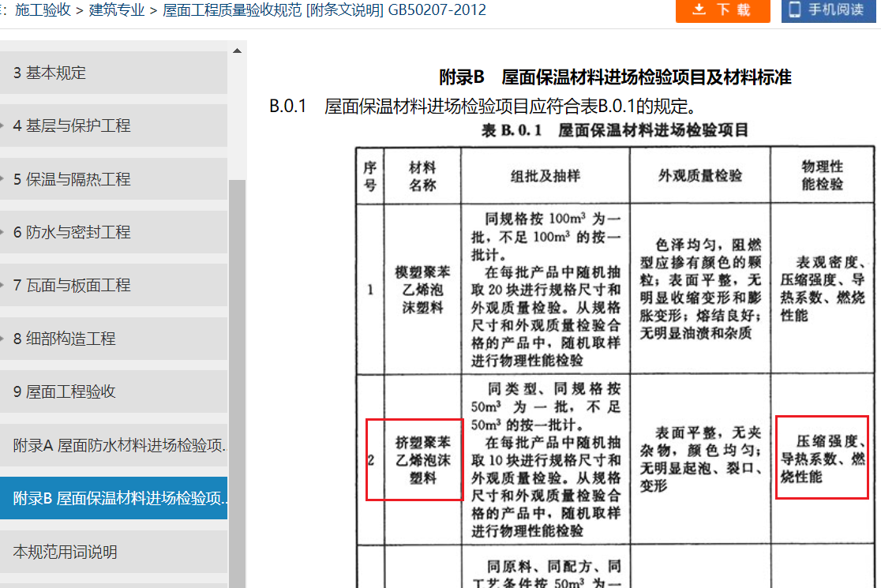This screenshot has width=881, height=588.
Task: Click the sidebar scroll-up arrow
Action: click(x=237, y=51)
